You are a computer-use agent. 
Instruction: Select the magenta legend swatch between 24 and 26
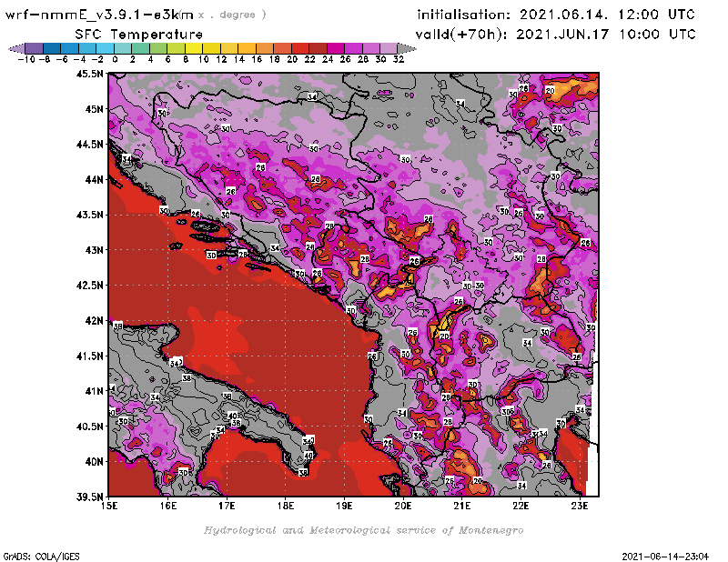click(x=336, y=48)
